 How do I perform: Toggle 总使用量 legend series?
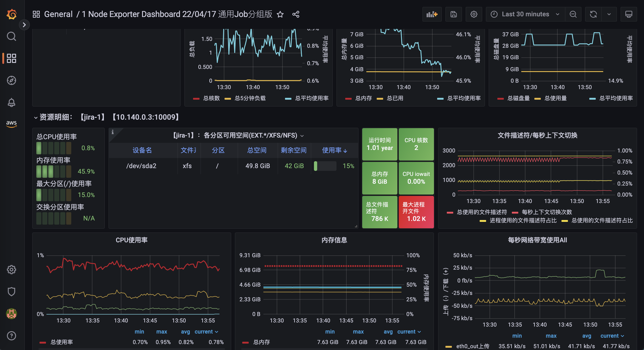coord(556,98)
